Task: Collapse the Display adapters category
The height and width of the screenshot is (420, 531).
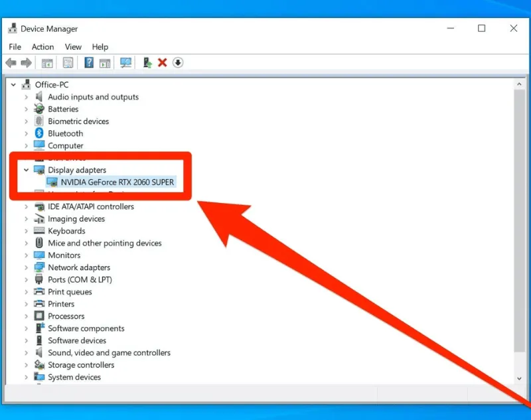Action: pos(27,170)
